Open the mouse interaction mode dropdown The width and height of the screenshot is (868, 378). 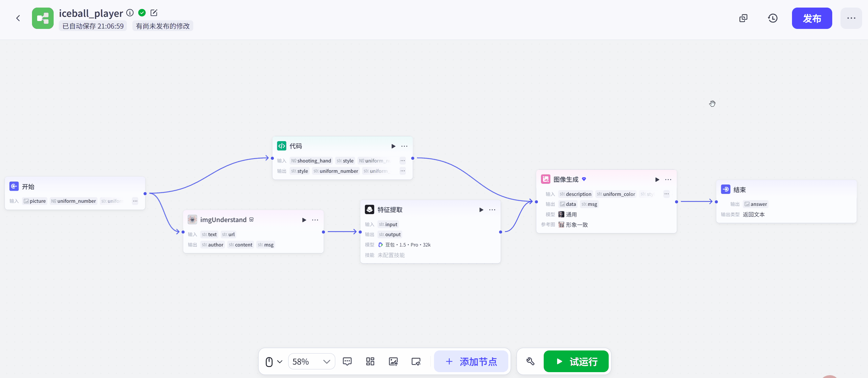[274, 361]
